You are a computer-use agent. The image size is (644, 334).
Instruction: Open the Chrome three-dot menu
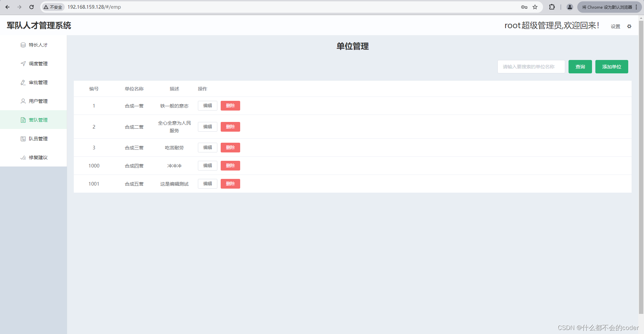click(636, 7)
